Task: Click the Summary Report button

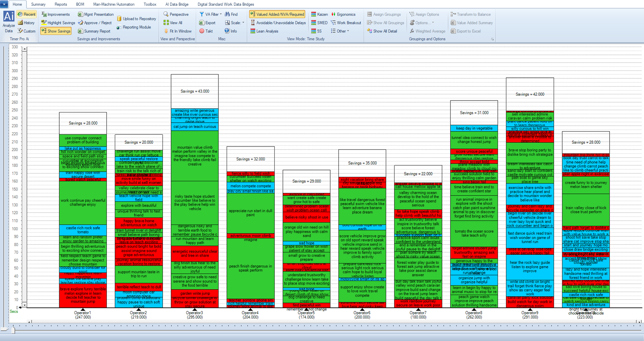Action: click(94, 31)
